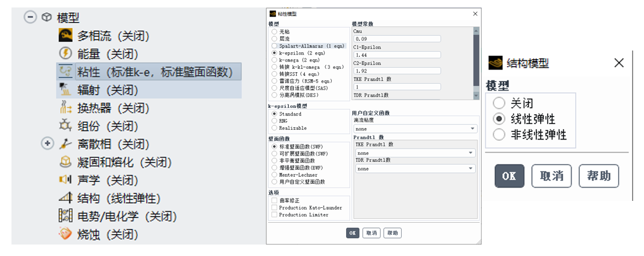Click the Radiation (辐射) model icon
This screenshot has height=256, width=644.
pos(65,90)
